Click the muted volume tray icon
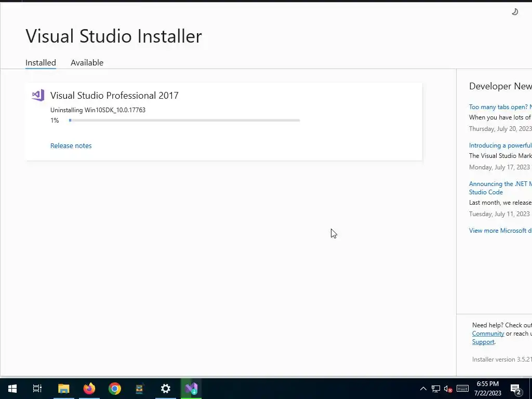This screenshot has height=399, width=532. click(448, 389)
